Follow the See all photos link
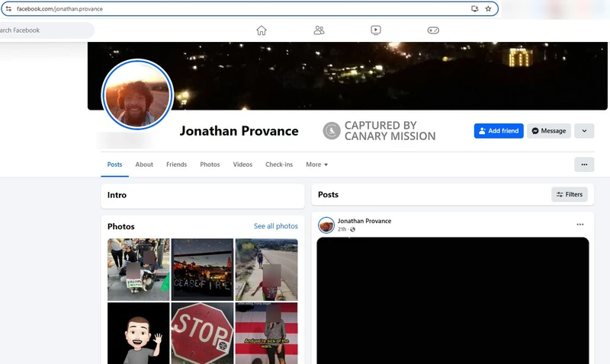The height and width of the screenshot is (364, 610). (276, 226)
